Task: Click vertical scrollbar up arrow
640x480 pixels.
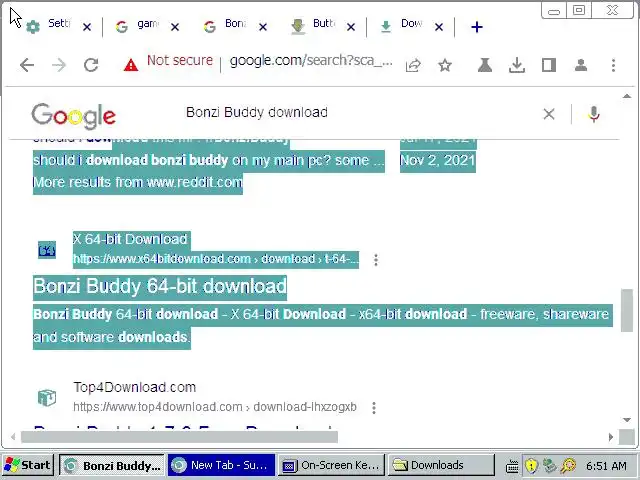Action: coord(627,96)
